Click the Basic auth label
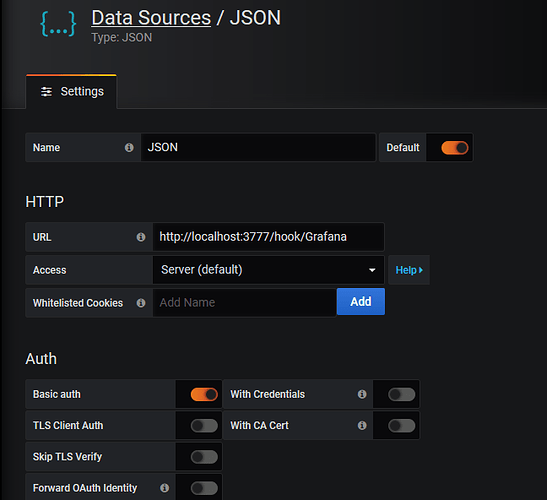The height and width of the screenshot is (500, 547). 57,394
